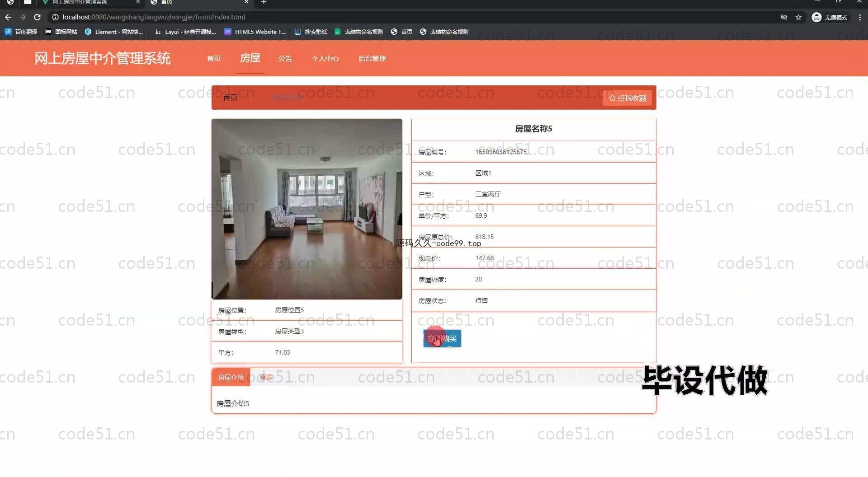Open the Element bookmark

coord(114,32)
